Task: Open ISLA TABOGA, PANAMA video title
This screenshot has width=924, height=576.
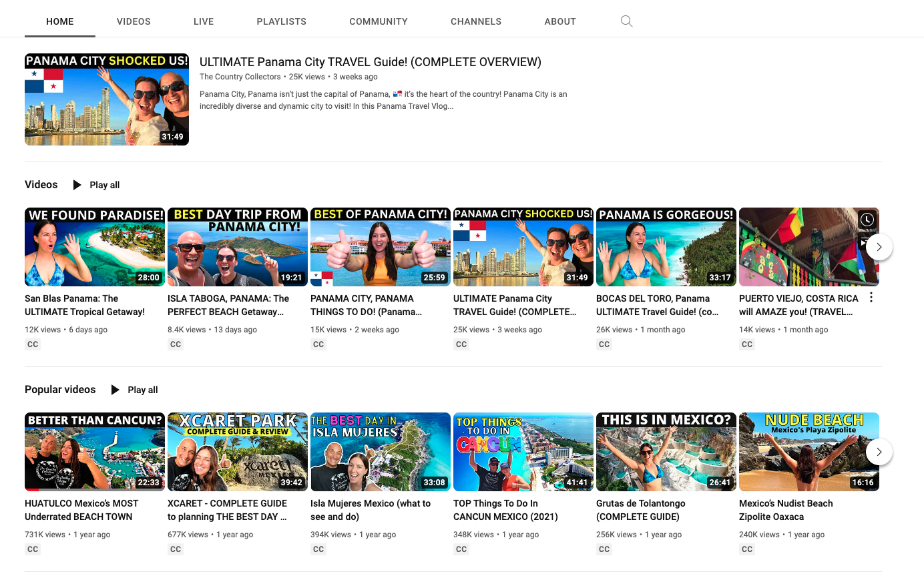Action: point(228,305)
